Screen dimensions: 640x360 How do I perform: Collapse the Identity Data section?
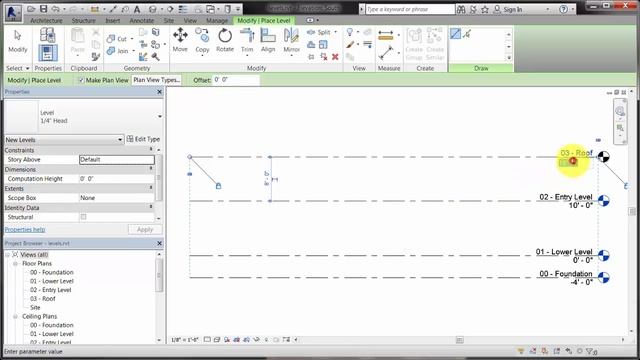point(151,207)
